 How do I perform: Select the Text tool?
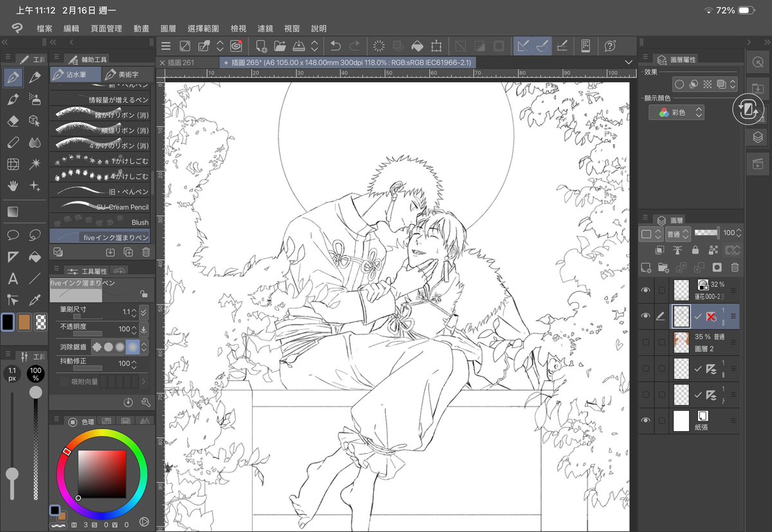pos(12,279)
